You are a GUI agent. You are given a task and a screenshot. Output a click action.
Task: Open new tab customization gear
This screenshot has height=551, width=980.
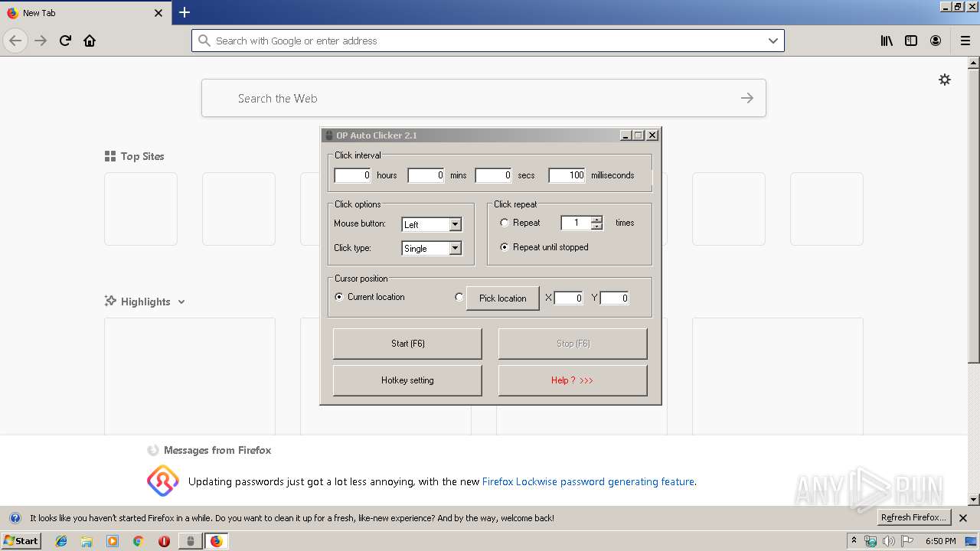(945, 80)
